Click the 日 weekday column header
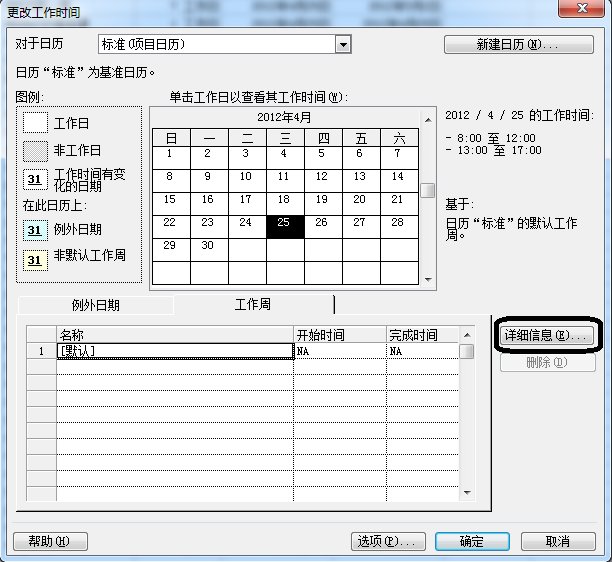 [171, 138]
